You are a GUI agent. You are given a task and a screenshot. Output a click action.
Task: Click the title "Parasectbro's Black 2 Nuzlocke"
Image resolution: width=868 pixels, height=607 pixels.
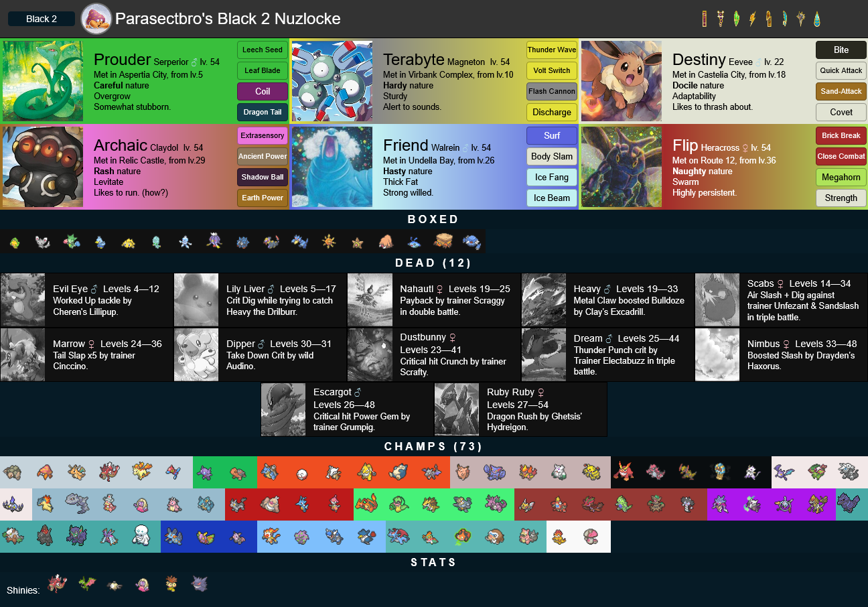tap(228, 19)
